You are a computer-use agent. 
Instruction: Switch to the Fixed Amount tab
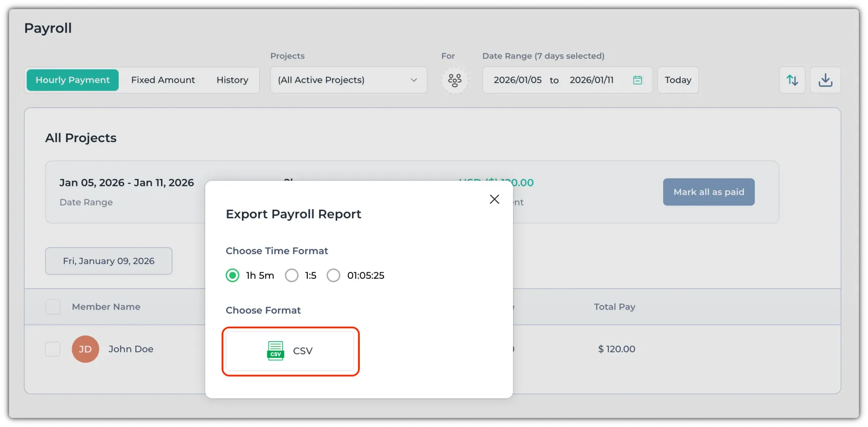click(163, 80)
